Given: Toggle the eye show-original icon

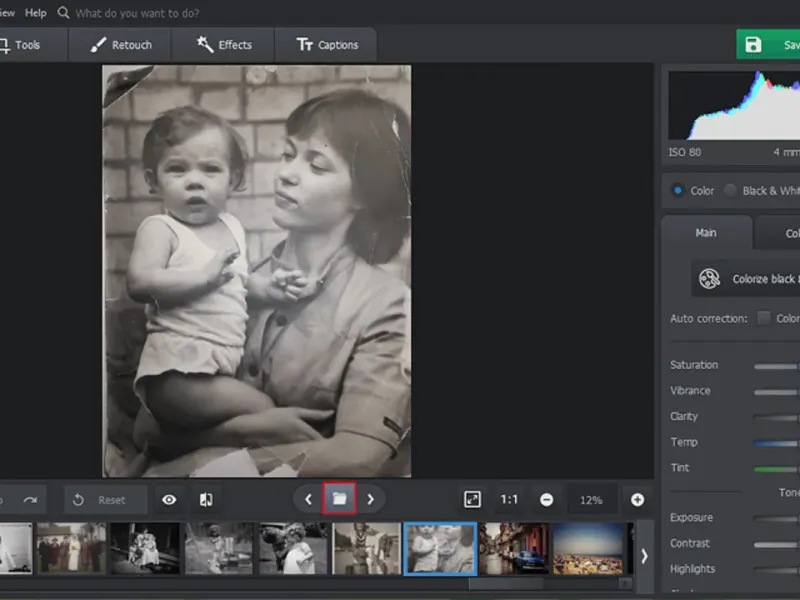Looking at the screenshot, I should [x=169, y=499].
